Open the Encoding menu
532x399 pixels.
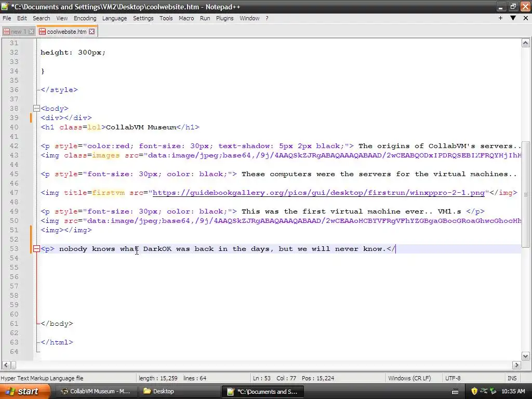coord(85,18)
